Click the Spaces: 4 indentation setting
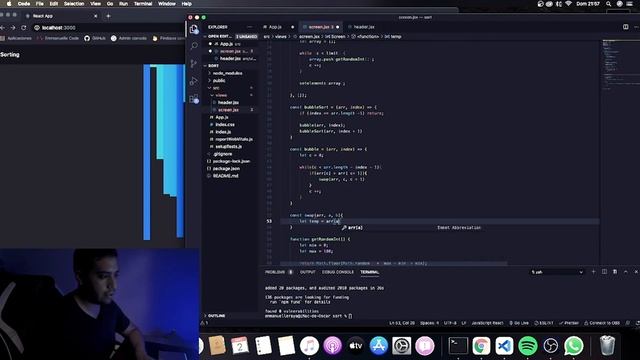The height and width of the screenshot is (360, 640). pos(429,323)
